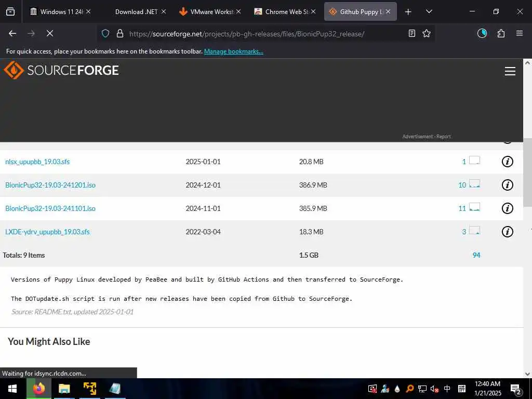Image resolution: width=532 pixels, height=399 pixels.
Task: Open download stats chart for BionicPup32-19.03-241201.iso
Action: 474,184
